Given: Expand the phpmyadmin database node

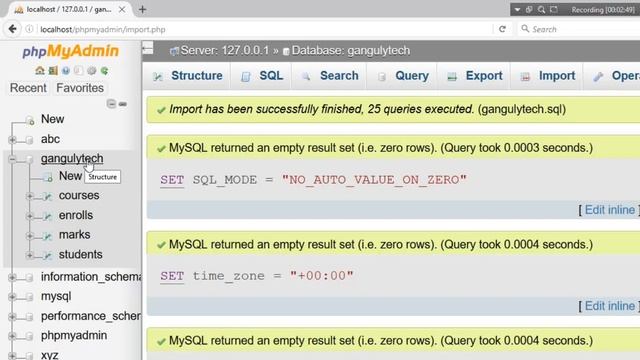Looking at the screenshot, I should coord(12,336).
